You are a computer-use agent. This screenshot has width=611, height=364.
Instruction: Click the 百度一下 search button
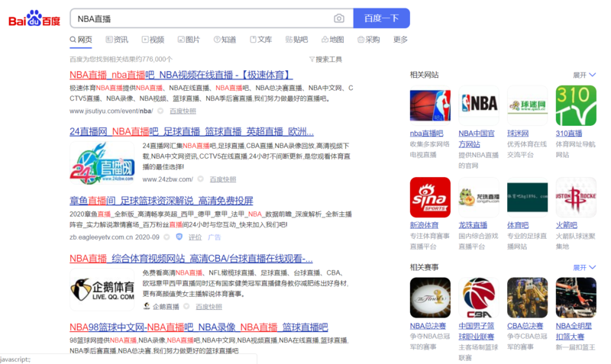click(x=381, y=18)
